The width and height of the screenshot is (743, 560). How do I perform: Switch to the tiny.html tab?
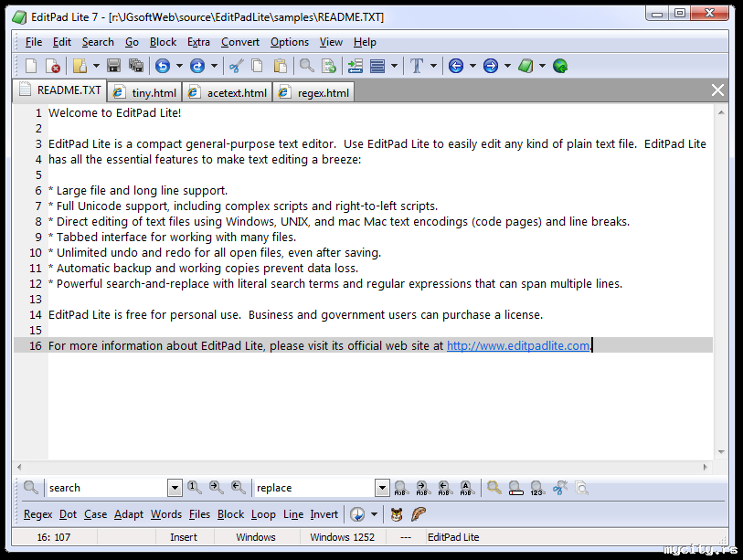[x=144, y=93]
